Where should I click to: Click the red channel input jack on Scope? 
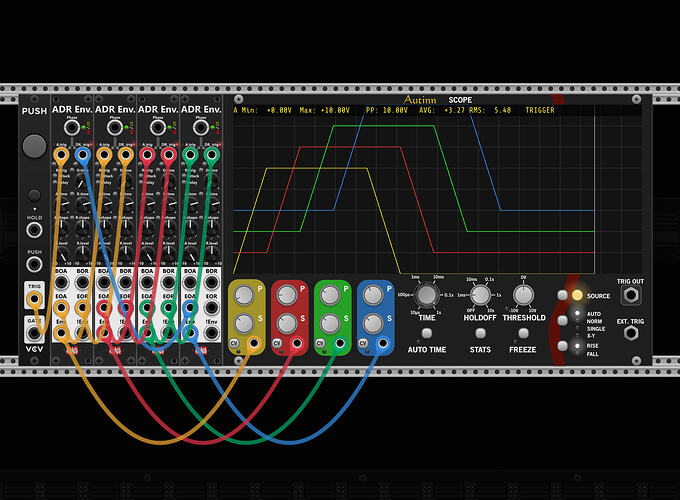[x=297, y=343]
